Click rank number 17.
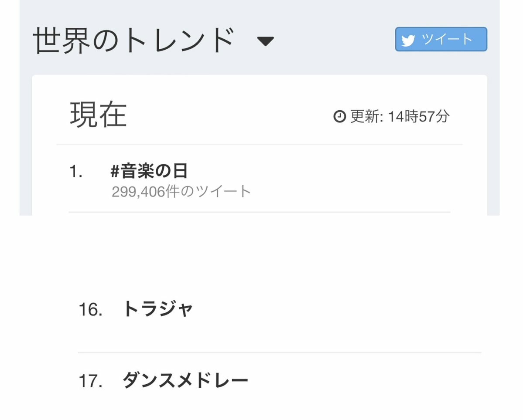 click(x=90, y=381)
